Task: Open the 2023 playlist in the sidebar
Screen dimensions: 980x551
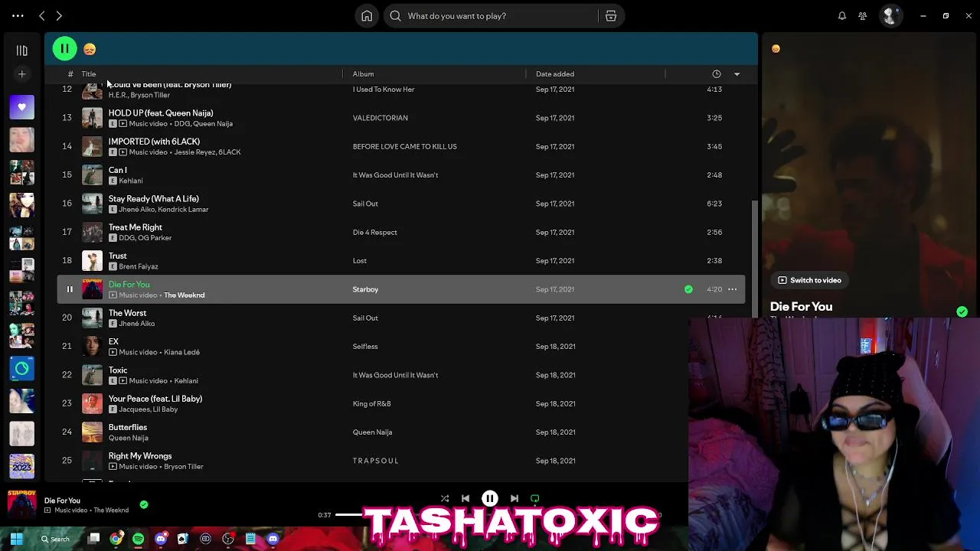Action: [x=21, y=466]
